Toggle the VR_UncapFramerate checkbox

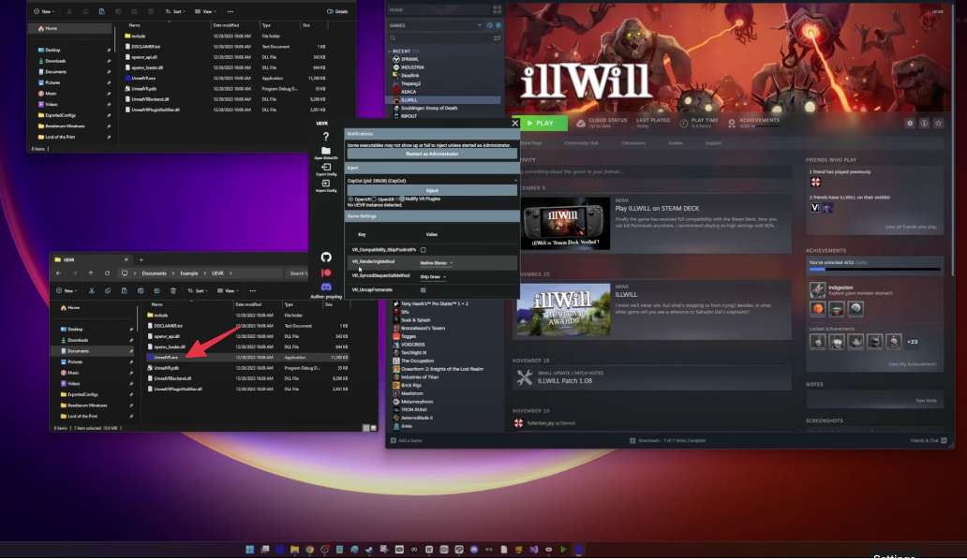click(424, 289)
